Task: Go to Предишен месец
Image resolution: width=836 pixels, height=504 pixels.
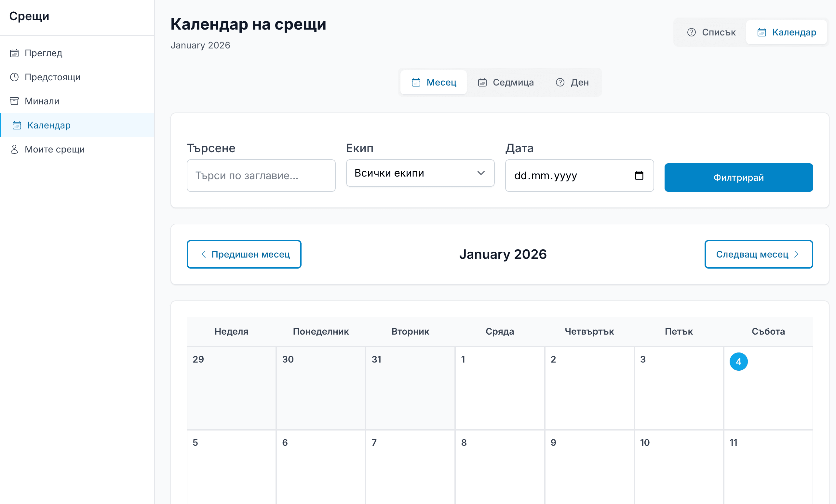Action: pyautogui.click(x=244, y=254)
